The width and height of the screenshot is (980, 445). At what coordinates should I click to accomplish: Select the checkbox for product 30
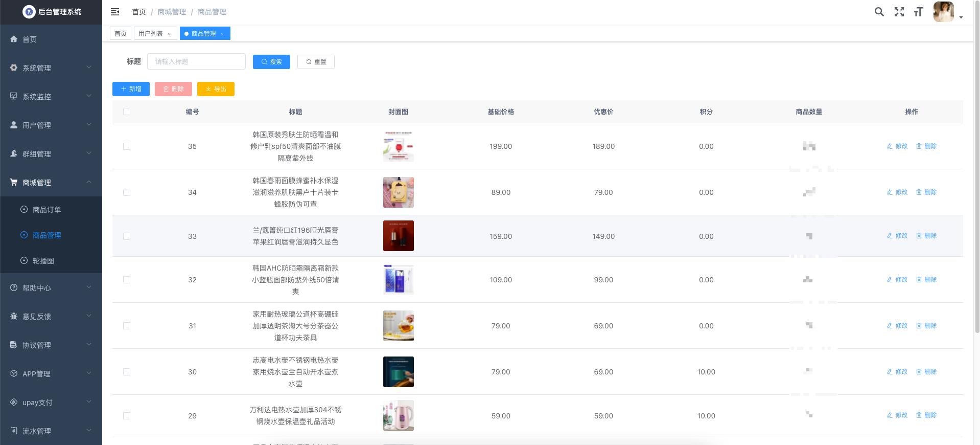click(x=127, y=372)
